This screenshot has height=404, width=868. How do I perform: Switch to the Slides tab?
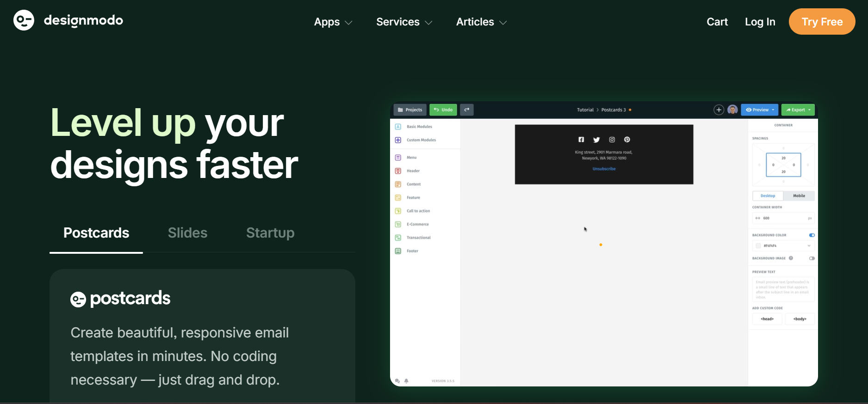coord(187,233)
